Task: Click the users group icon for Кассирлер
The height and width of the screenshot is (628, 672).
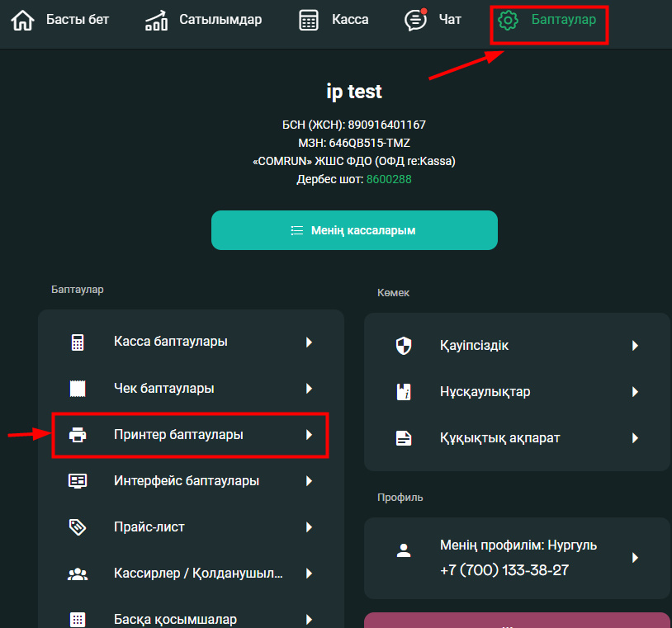Action: [x=78, y=574]
